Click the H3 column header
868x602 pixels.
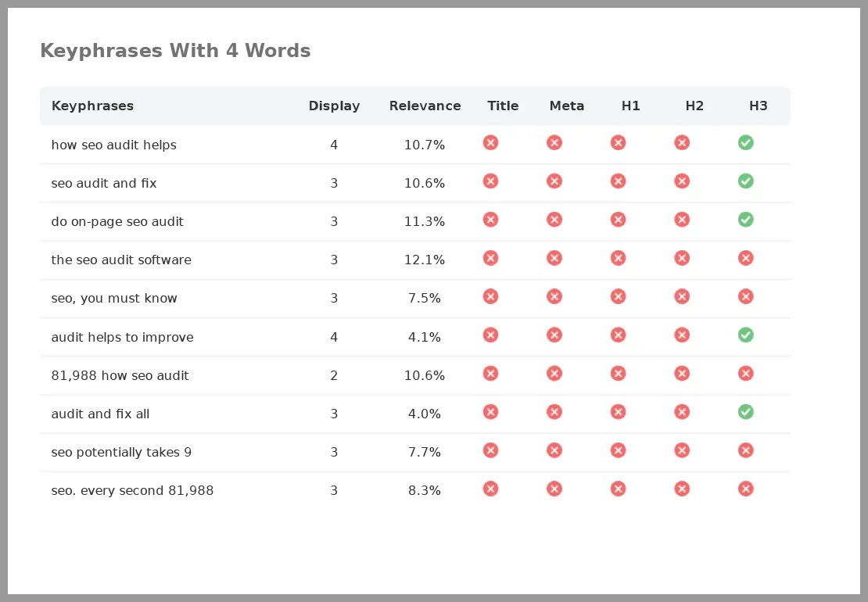758,106
